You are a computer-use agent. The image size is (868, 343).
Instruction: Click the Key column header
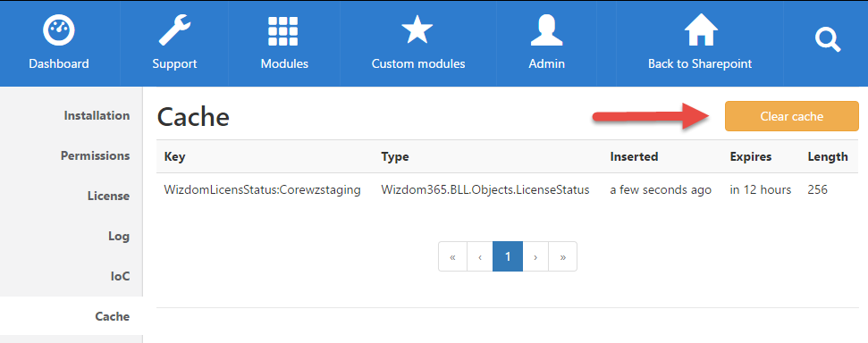coord(175,156)
